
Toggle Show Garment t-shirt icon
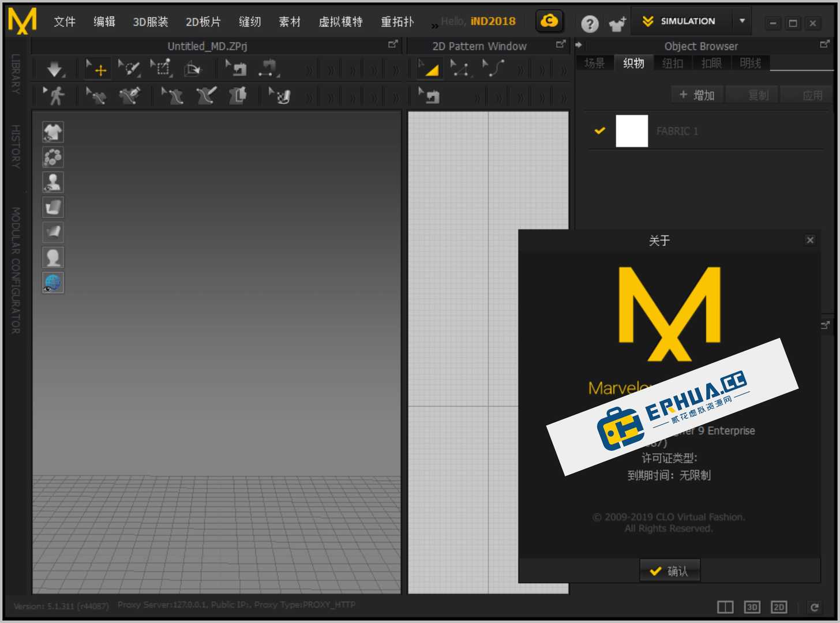click(53, 132)
